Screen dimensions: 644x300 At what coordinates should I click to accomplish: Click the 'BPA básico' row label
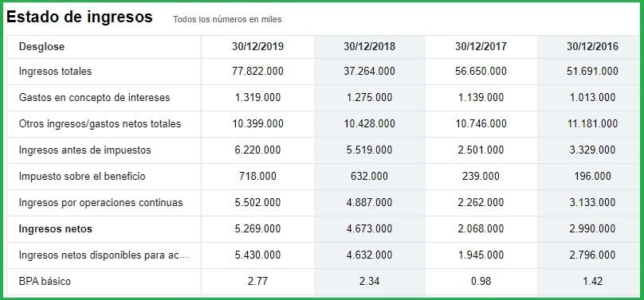[45, 281]
